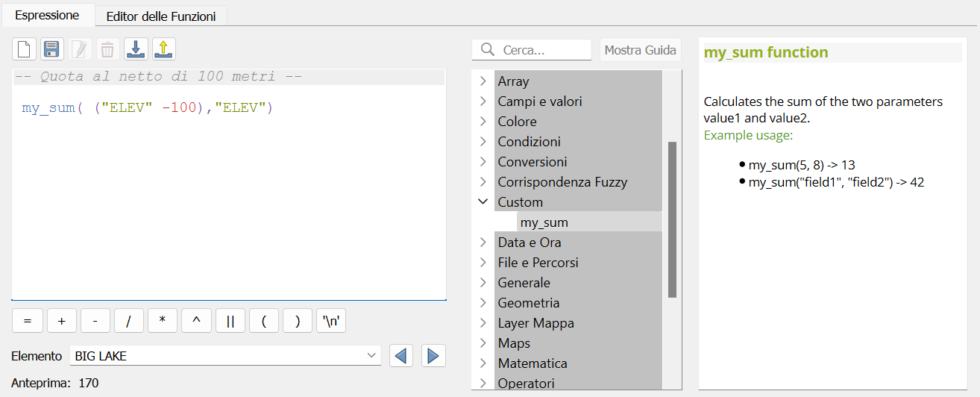Expand the Campi e valori group
980x397 pixels.
click(x=483, y=101)
